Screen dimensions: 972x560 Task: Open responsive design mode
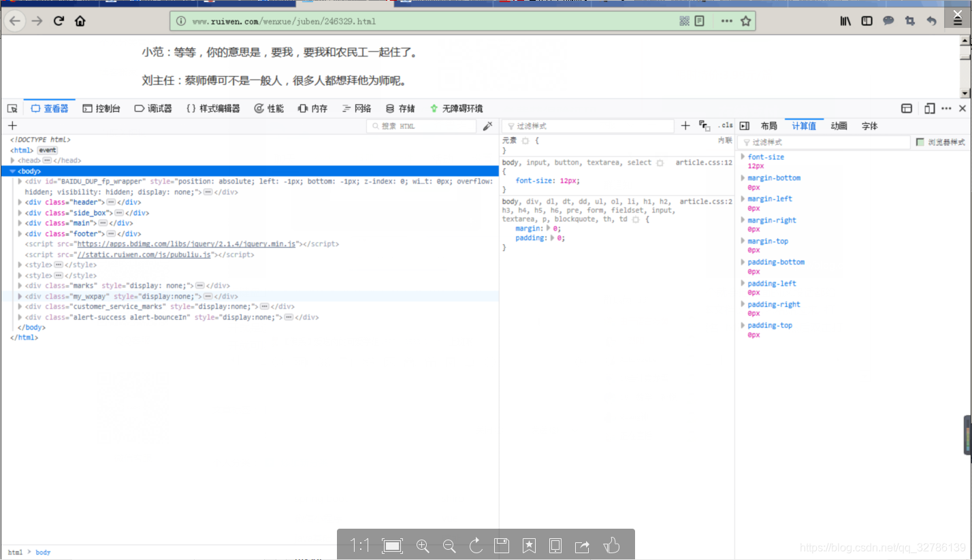[929, 108]
